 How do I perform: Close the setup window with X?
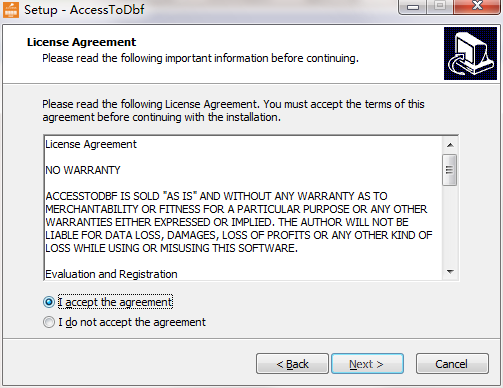tap(477, 6)
